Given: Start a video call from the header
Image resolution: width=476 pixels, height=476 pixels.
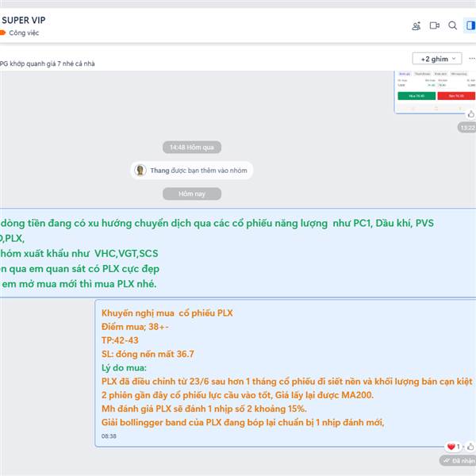Looking at the screenshot, I should tap(435, 26).
